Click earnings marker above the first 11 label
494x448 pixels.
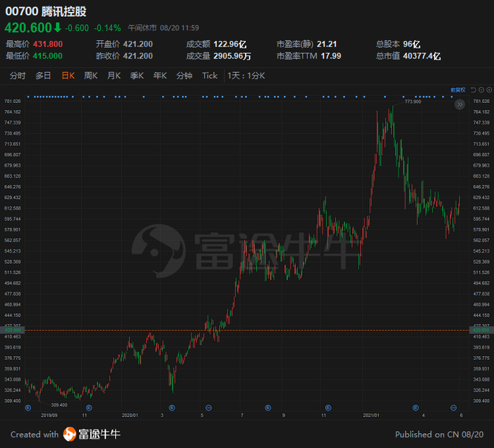click(x=89, y=408)
